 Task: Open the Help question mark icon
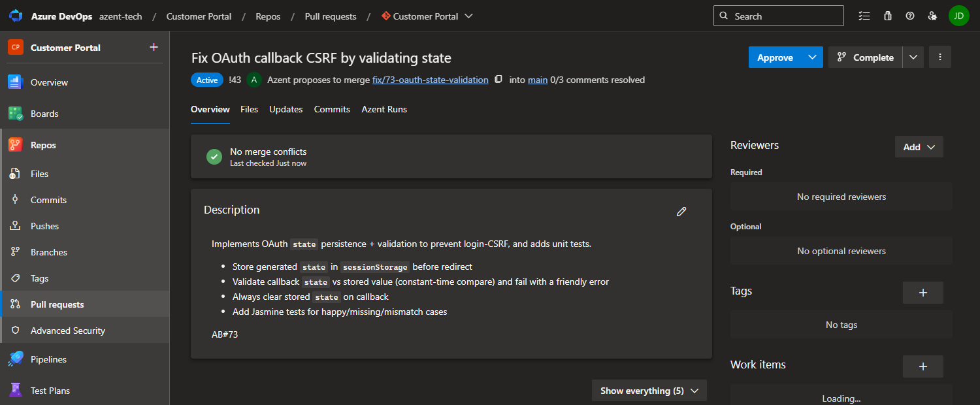[910, 16]
